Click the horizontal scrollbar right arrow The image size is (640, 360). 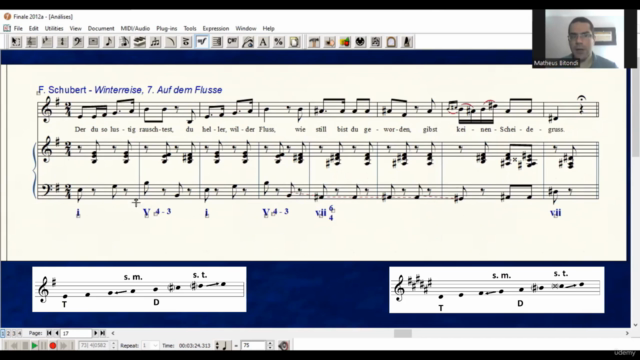627,333
